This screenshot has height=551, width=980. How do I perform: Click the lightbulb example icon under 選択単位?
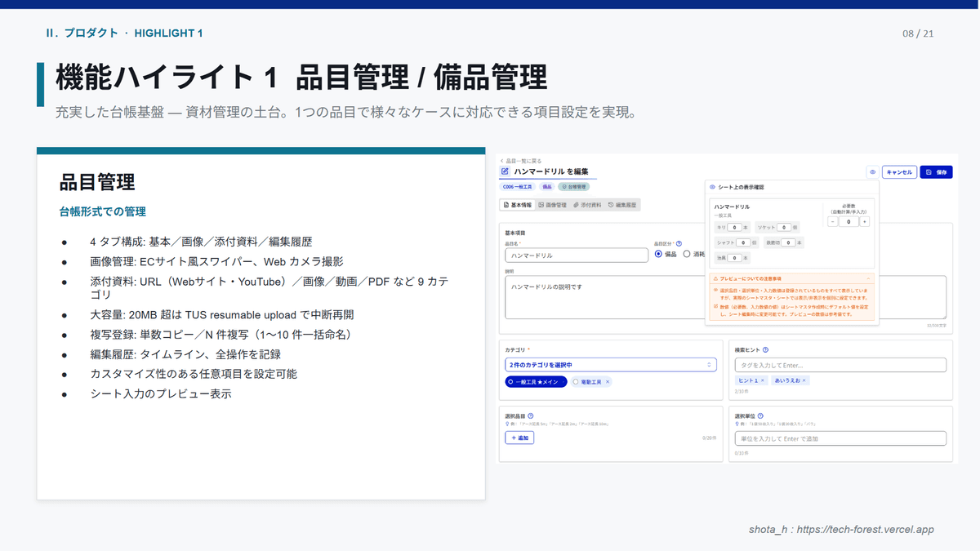(x=736, y=423)
